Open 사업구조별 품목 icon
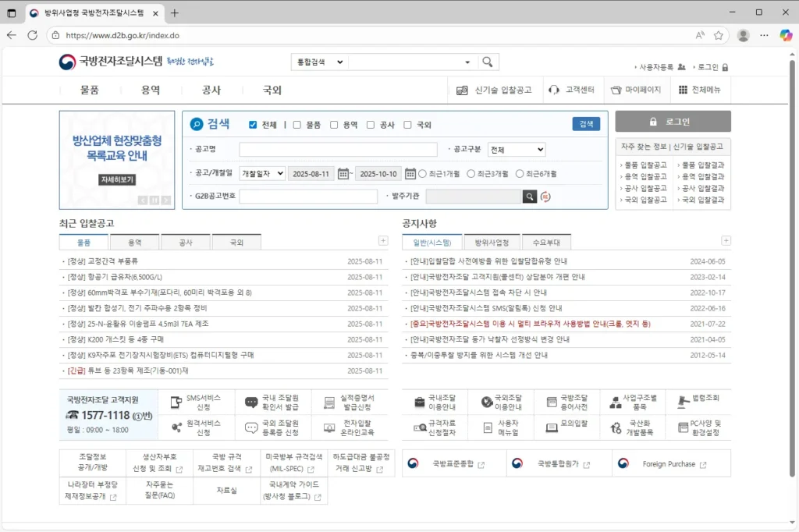The height and width of the screenshot is (532, 799). [616, 403]
